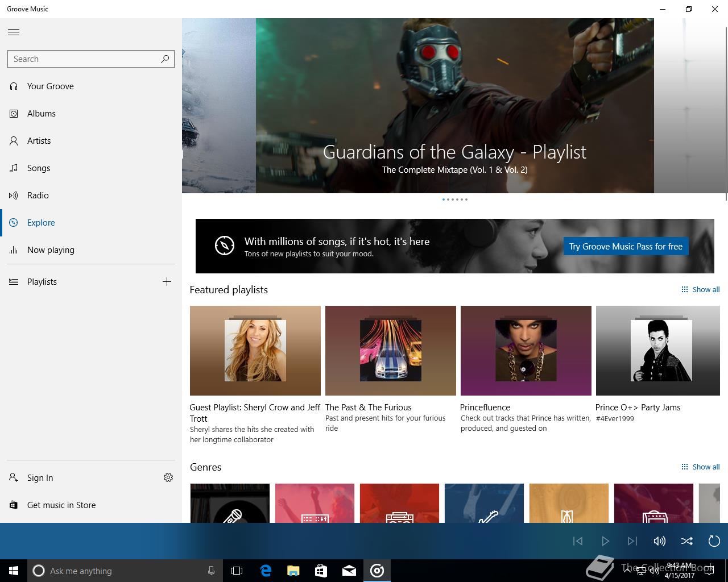Create new playlist with plus icon
The height and width of the screenshot is (582, 728).
coord(167,281)
